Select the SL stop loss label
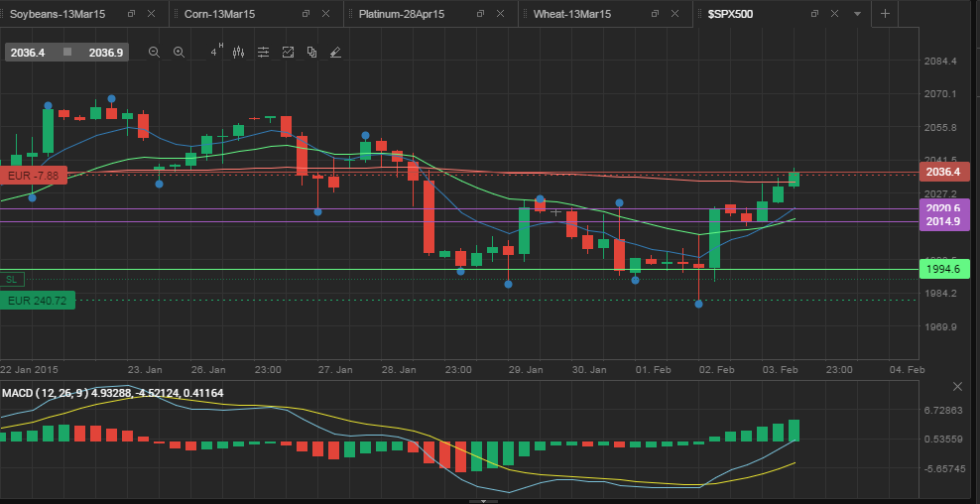The height and width of the screenshot is (504, 980). (x=11, y=280)
